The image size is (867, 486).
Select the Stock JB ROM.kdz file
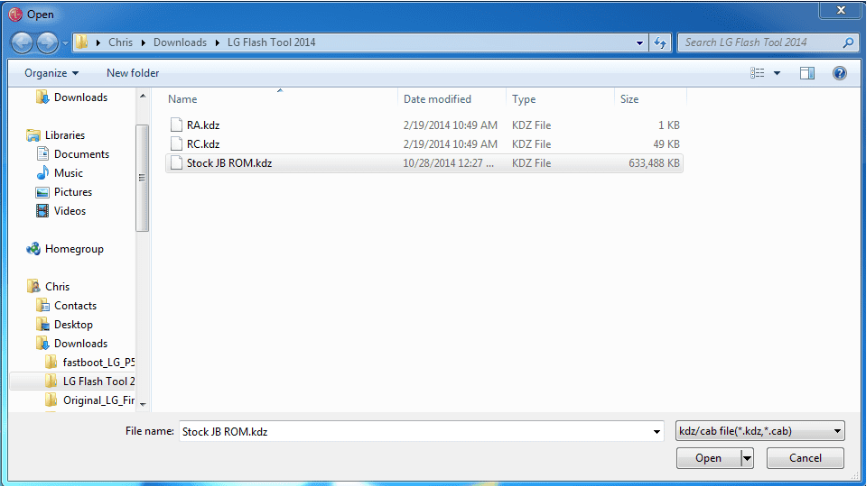point(424,163)
